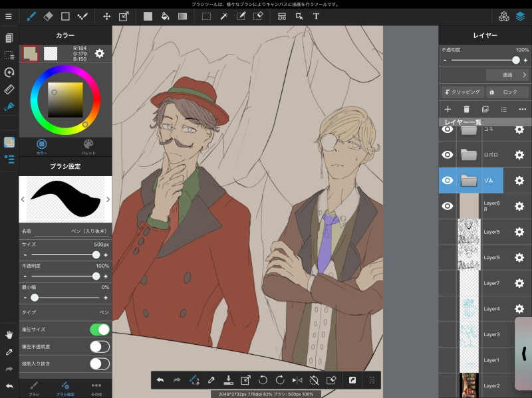Toggle 筆圧サイズ switch off
The height and width of the screenshot is (398, 532).
click(x=99, y=330)
